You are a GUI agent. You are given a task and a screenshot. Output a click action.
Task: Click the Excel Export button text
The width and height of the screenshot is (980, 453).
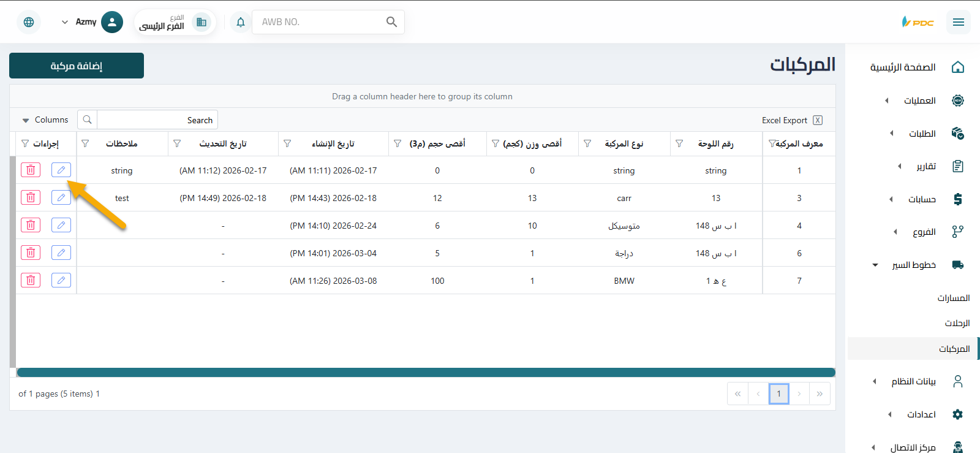785,120
